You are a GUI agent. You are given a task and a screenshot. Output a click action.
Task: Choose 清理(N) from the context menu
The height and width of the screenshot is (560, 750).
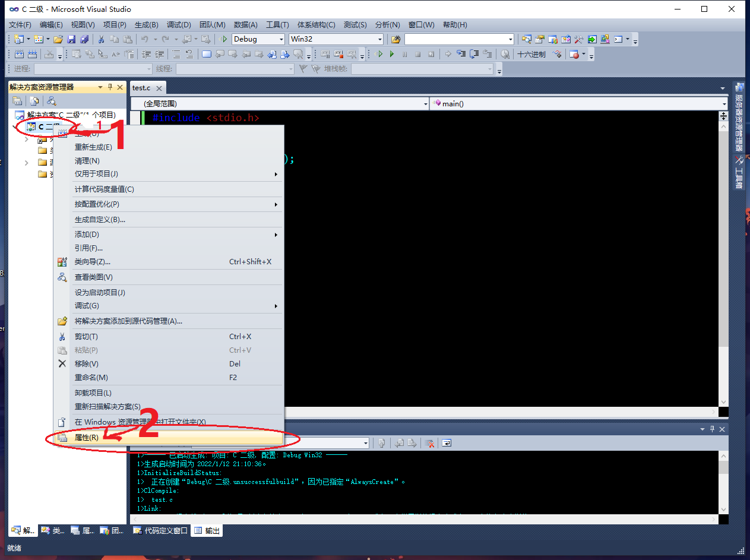(169, 161)
